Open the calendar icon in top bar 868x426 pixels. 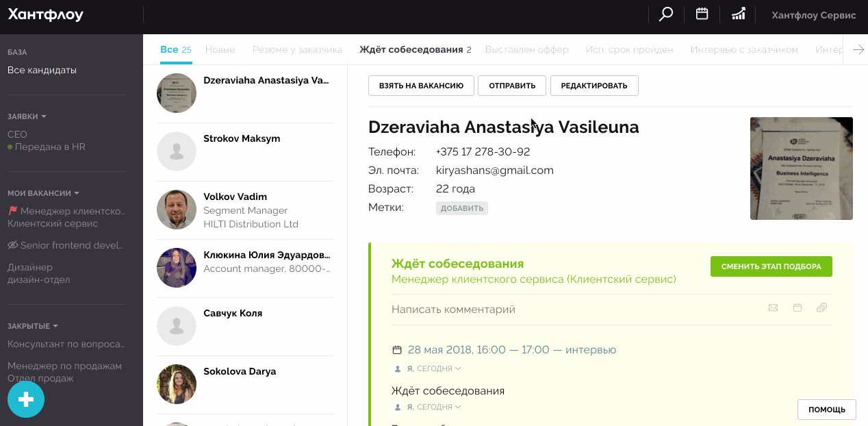click(x=702, y=14)
